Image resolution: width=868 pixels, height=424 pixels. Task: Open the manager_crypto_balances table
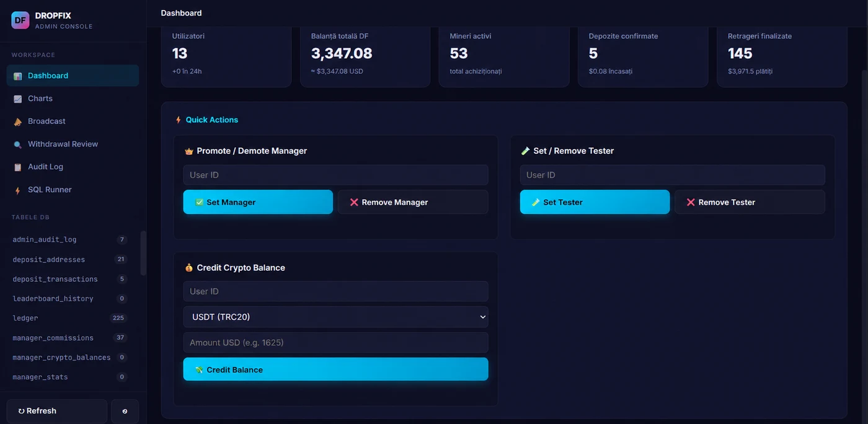[69, 357]
